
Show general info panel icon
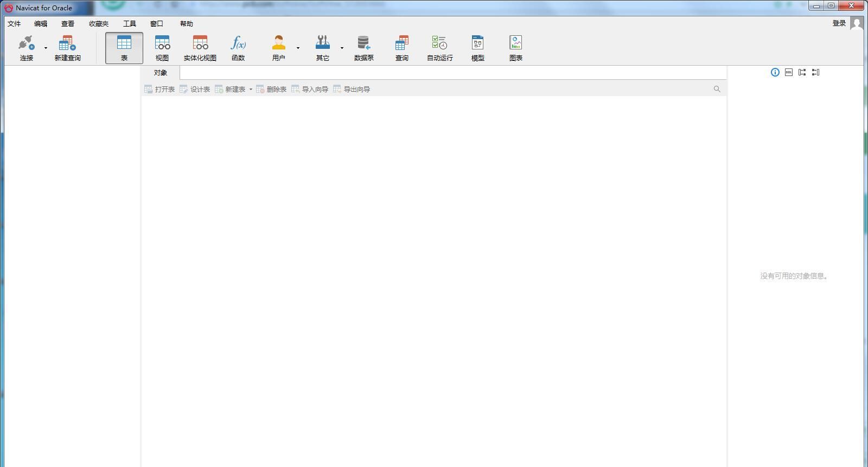(x=775, y=72)
